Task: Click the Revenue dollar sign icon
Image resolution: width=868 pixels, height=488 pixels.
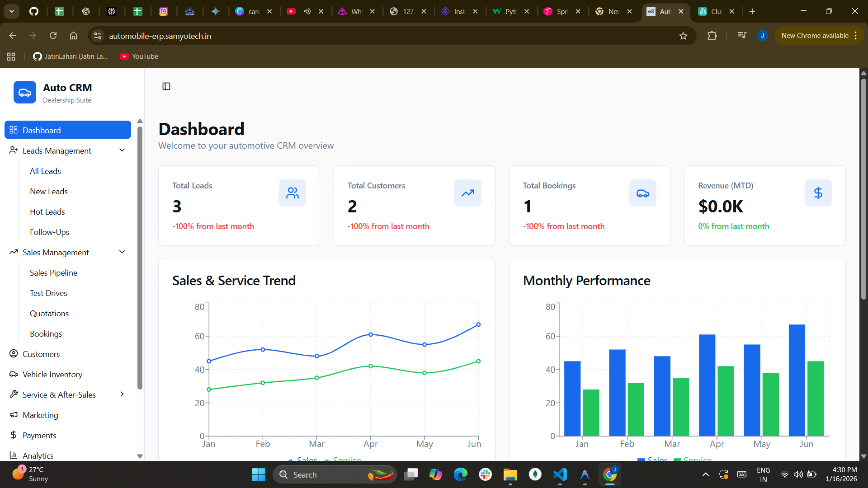Action: pos(818,193)
